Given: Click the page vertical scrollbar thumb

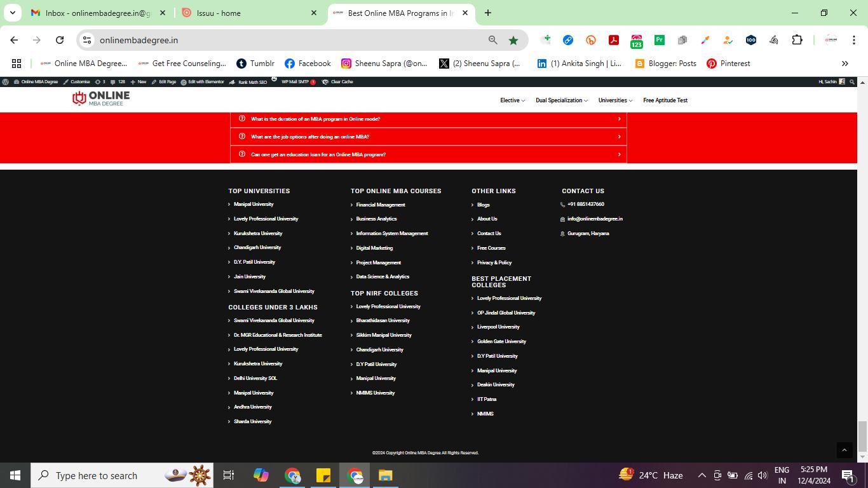Looking at the screenshot, I should click(x=862, y=435).
